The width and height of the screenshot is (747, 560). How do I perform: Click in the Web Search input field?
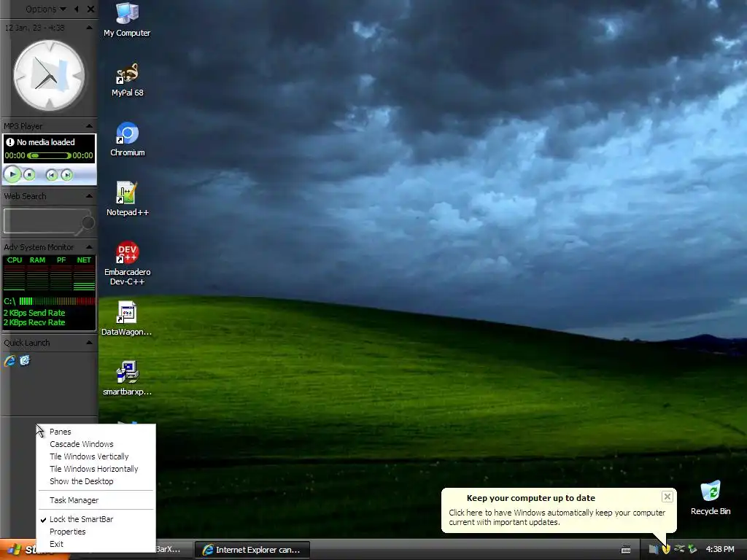(x=42, y=220)
